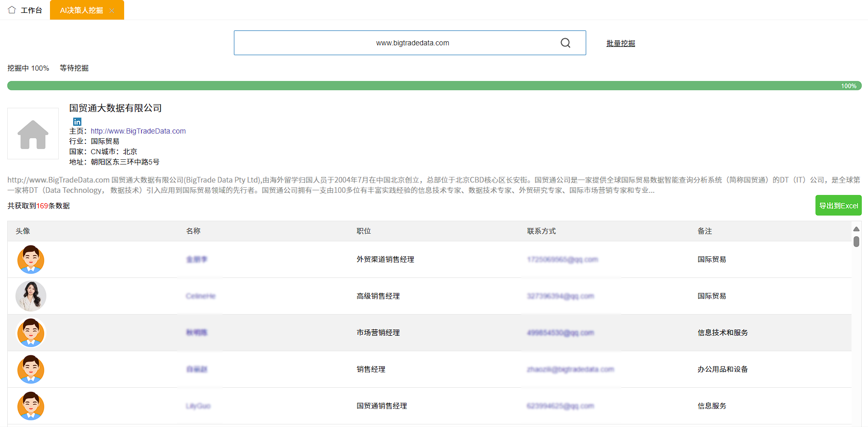The width and height of the screenshot is (868, 427).
Task: Click the blurred email in the 国贸通销售经理 row
Action: tap(560, 406)
